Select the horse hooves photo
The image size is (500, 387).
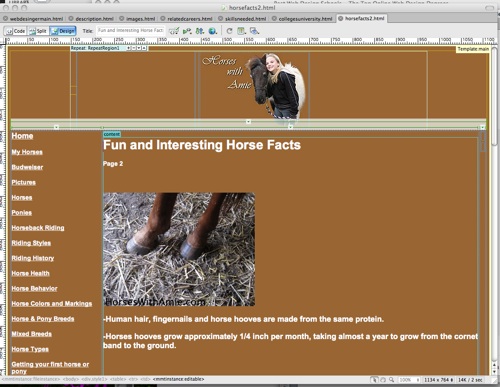tap(179, 249)
